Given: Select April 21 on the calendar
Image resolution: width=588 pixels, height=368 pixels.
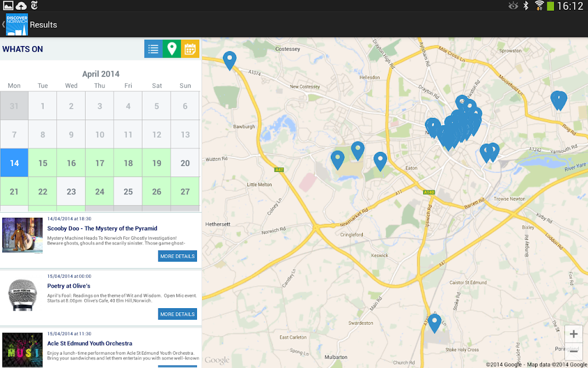Looking at the screenshot, I should tap(14, 191).
